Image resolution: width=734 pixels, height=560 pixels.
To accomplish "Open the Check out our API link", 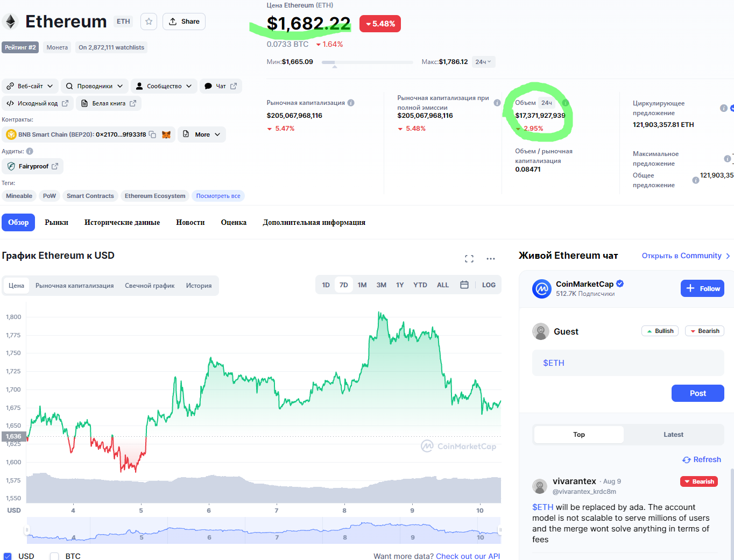I will click(468, 556).
